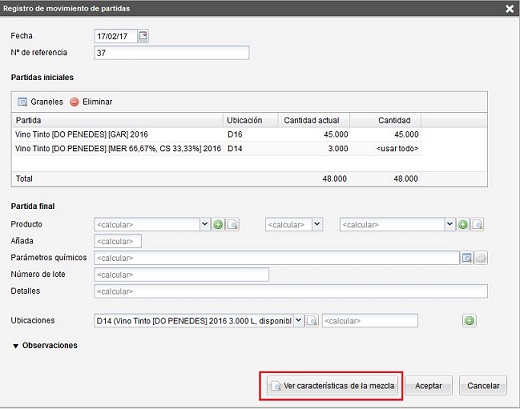Image resolution: width=520 pixels, height=409 pixels.
Task: Click document icon at far right of Producto row
Action: pyautogui.click(x=477, y=224)
